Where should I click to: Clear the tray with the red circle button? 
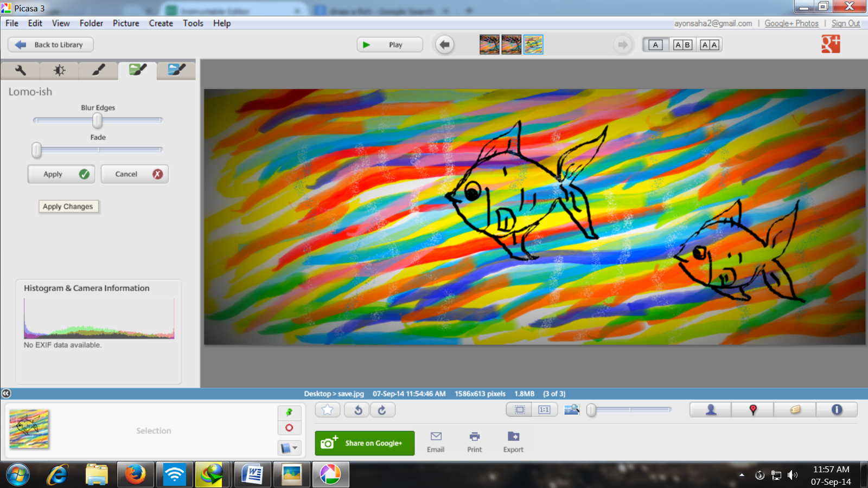pos(289,428)
